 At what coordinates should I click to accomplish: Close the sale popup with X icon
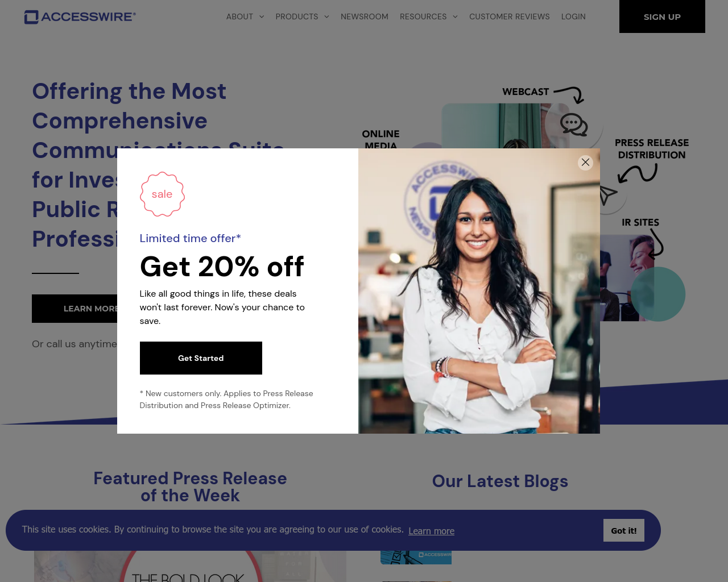(585, 163)
